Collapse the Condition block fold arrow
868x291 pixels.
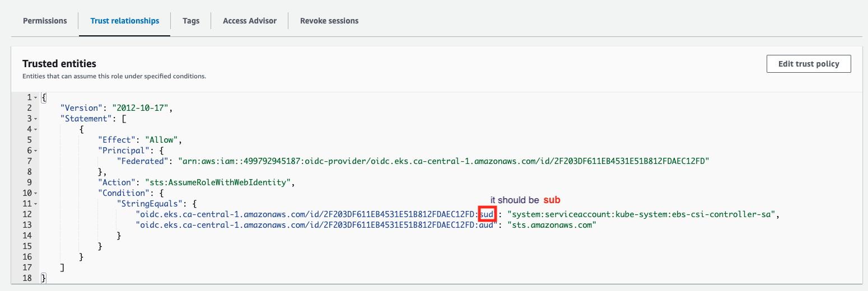click(36, 193)
